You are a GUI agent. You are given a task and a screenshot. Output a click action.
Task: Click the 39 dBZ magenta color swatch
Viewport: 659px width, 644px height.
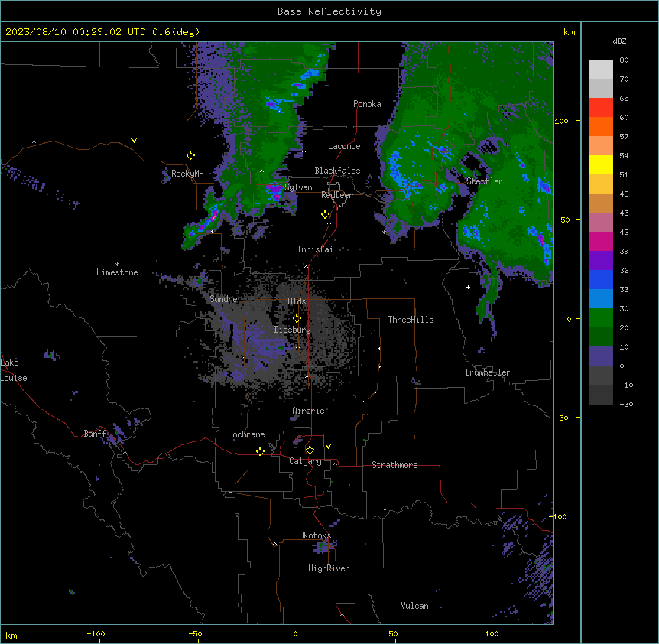pyautogui.click(x=601, y=241)
